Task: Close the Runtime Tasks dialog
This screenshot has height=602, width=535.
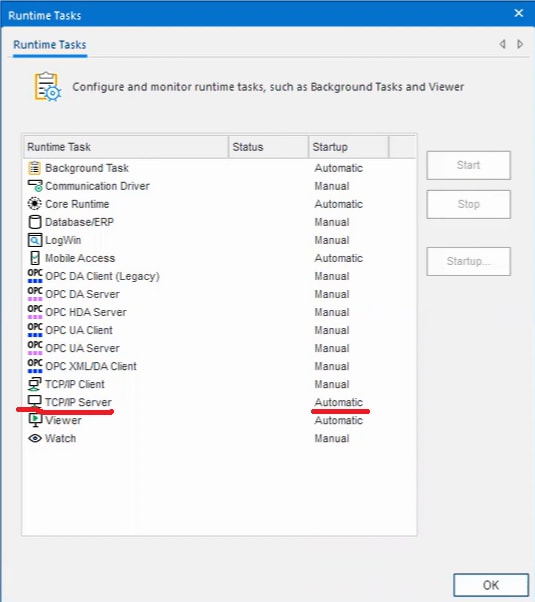Action: [518, 13]
